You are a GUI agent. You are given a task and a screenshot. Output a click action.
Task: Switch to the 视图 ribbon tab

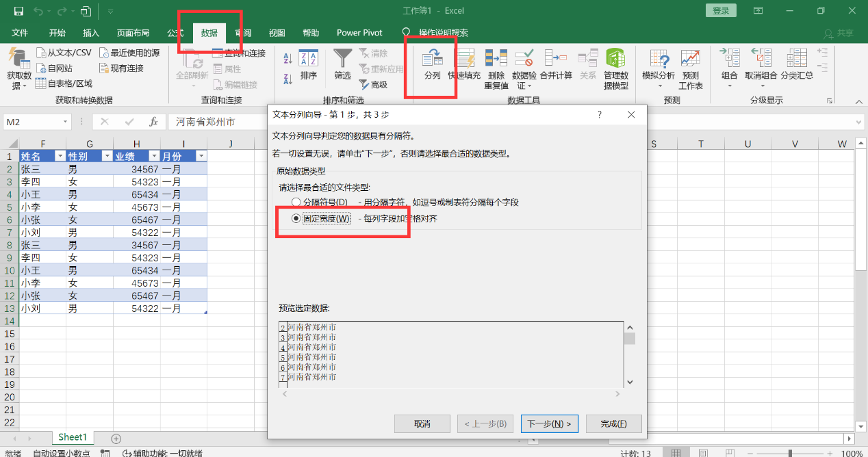click(277, 33)
